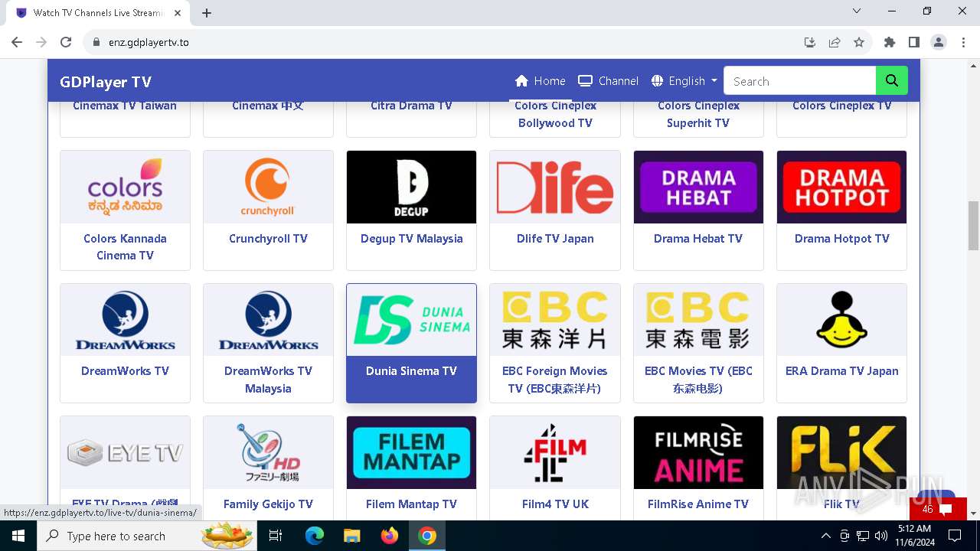Open the Windows Start menu
The image size is (980, 551).
pyautogui.click(x=18, y=536)
